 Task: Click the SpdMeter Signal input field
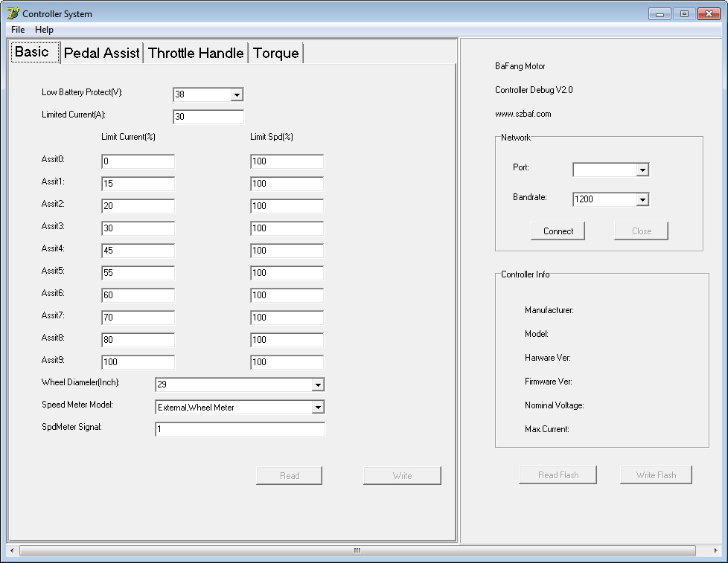pos(240,430)
